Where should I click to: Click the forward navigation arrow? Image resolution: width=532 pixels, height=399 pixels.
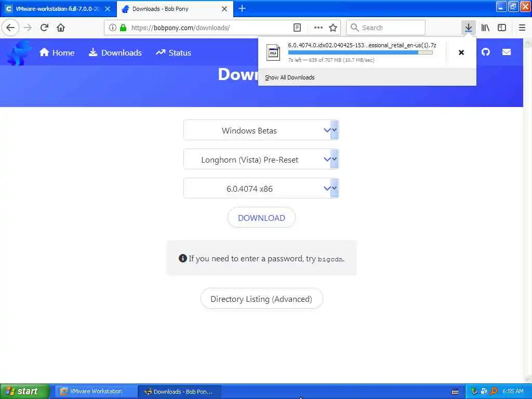click(28, 28)
